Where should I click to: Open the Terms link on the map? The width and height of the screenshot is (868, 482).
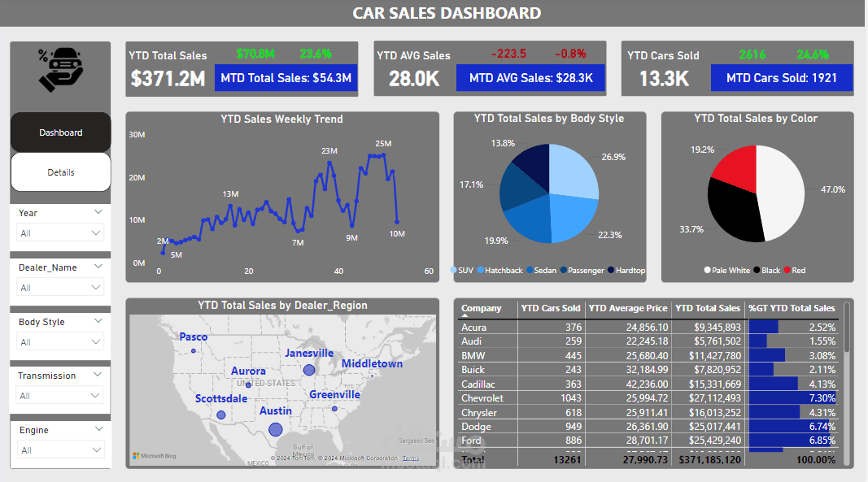(411, 458)
